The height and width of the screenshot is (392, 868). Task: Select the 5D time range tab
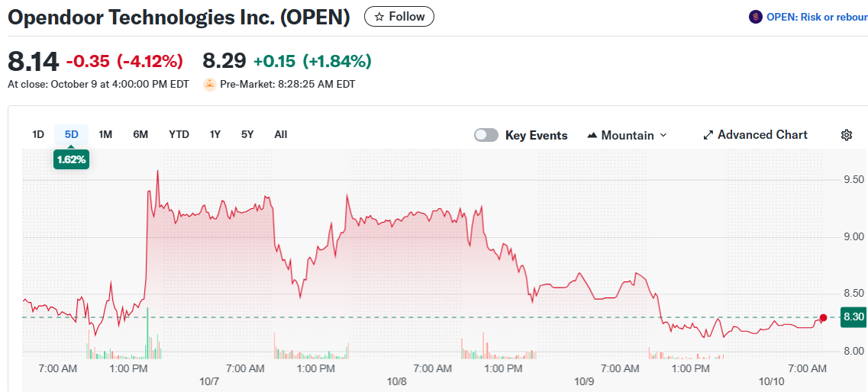click(x=72, y=134)
